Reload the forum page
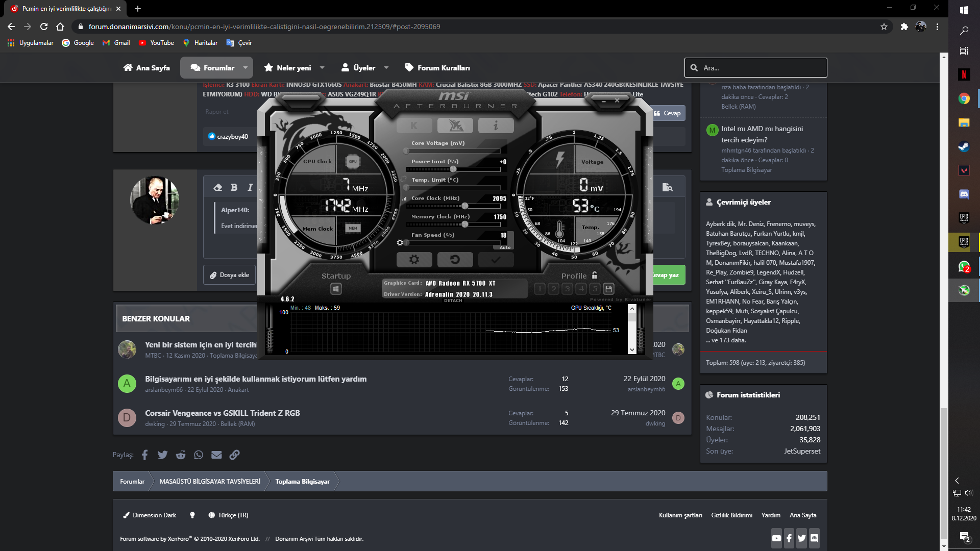 point(44,27)
